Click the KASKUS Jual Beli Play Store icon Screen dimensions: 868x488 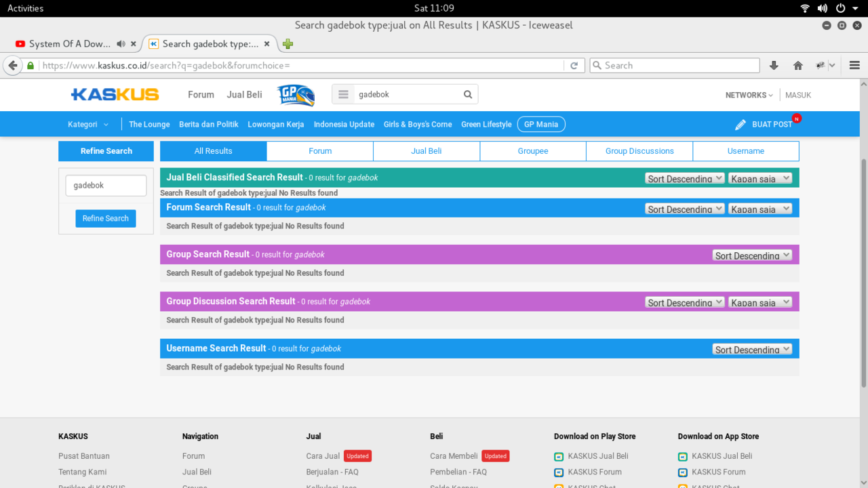point(559,457)
